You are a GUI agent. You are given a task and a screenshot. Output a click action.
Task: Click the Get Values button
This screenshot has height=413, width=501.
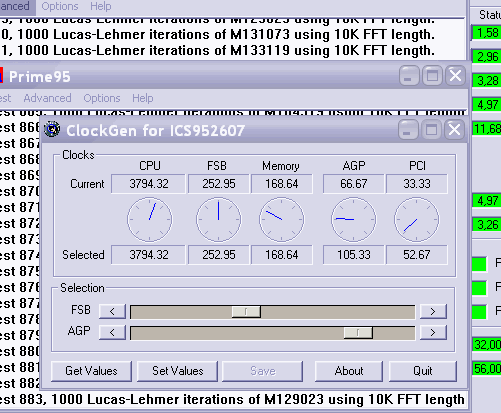91,371
